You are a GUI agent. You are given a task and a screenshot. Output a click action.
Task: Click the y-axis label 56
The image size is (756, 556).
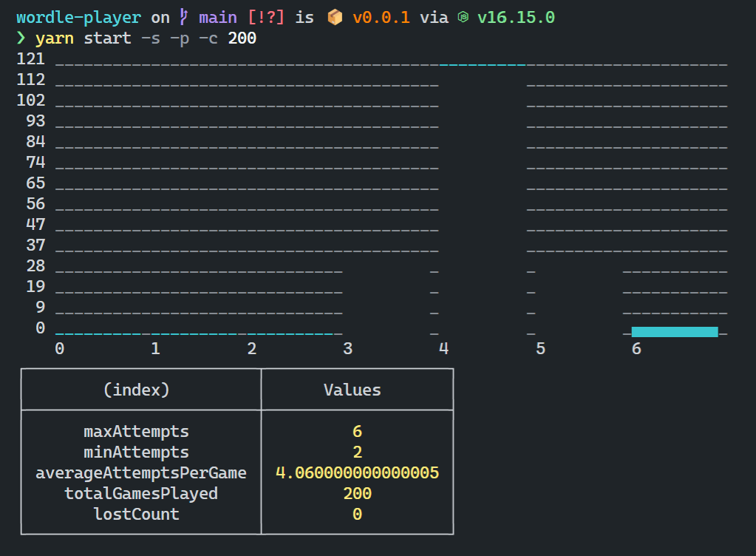[x=35, y=204]
